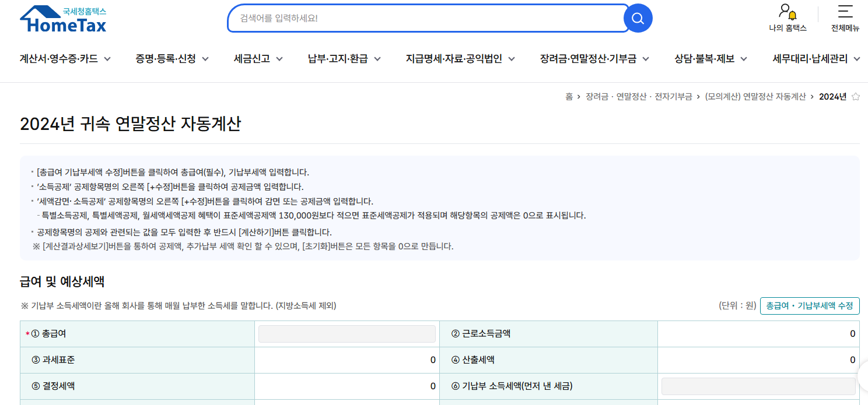This screenshot has height=405, width=868.
Task: Bookmark page with the star icon
Action: [x=856, y=97]
